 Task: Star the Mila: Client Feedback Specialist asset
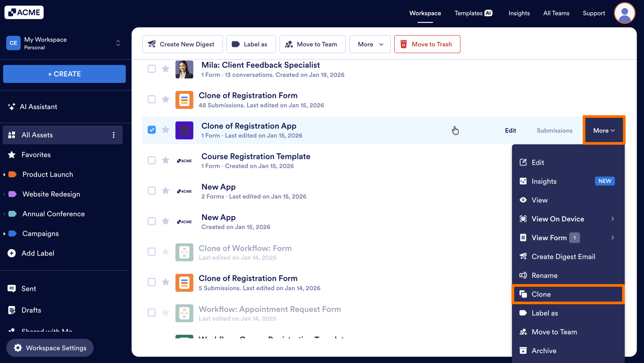[x=166, y=69]
